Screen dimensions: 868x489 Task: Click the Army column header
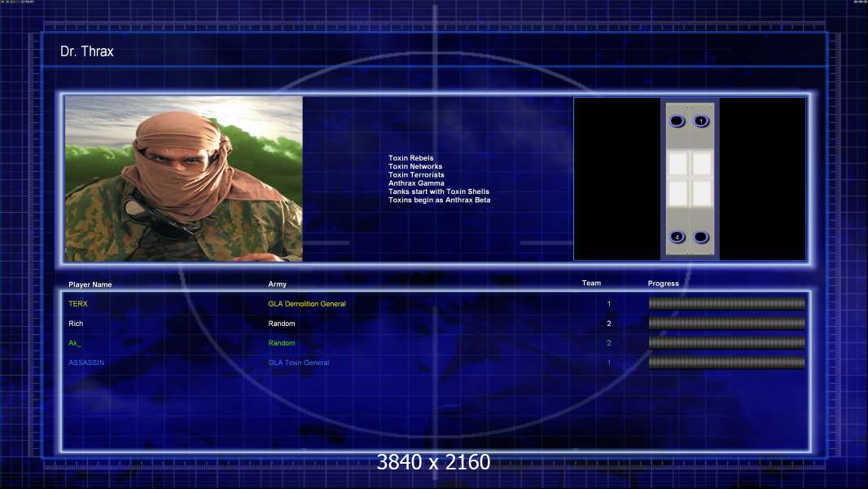coord(278,284)
